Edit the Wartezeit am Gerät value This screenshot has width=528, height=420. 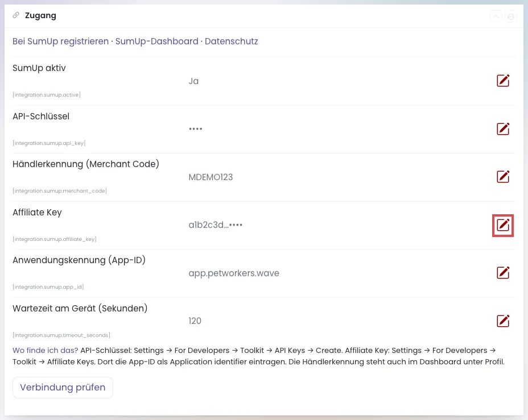503,321
